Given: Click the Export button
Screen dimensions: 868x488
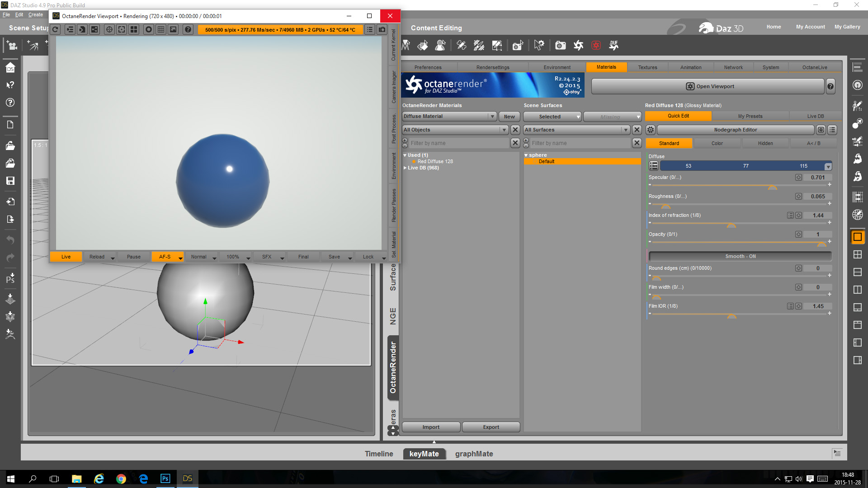Looking at the screenshot, I should (491, 427).
